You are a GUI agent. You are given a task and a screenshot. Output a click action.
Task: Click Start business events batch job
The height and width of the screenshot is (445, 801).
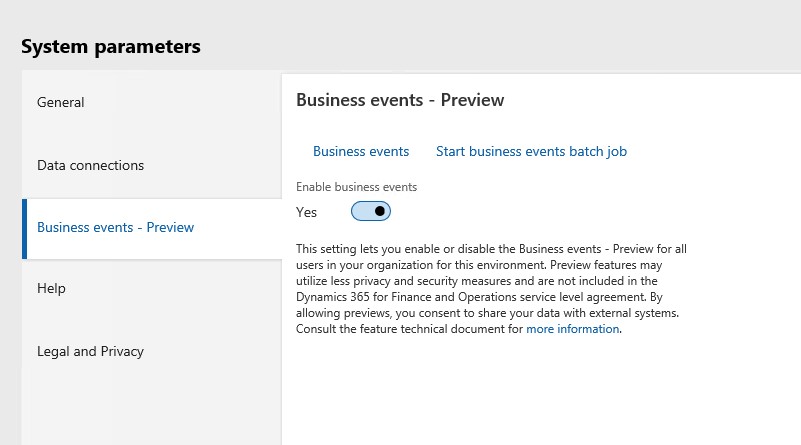coord(531,151)
